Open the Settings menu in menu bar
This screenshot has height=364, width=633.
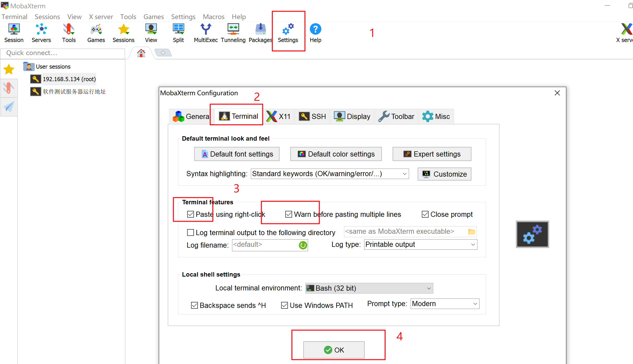pos(183,17)
